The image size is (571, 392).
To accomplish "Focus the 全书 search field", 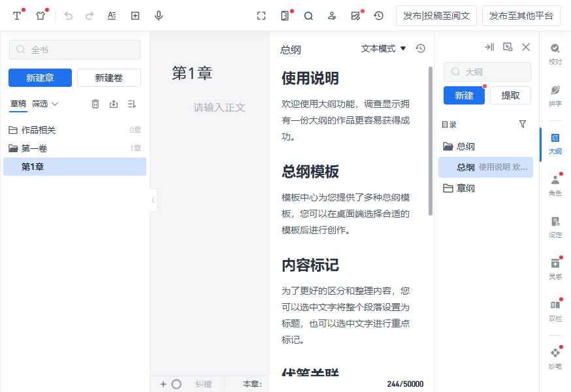I will point(74,50).
